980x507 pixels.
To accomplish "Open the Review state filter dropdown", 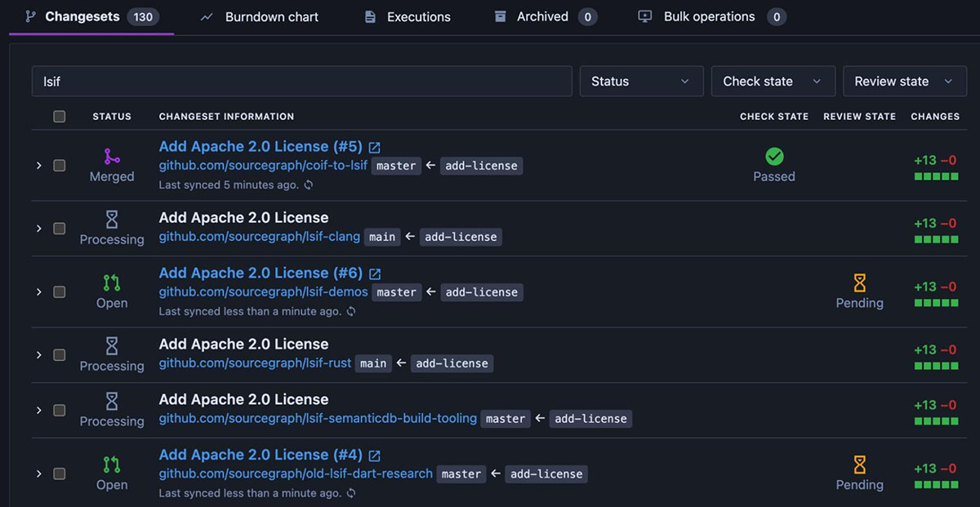I will (904, 82).
